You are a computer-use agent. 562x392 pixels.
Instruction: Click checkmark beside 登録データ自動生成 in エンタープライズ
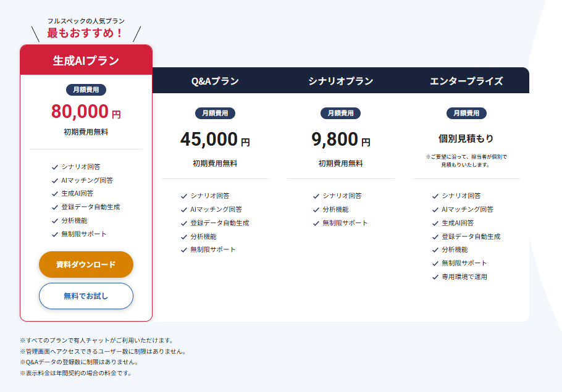(435, 237)
